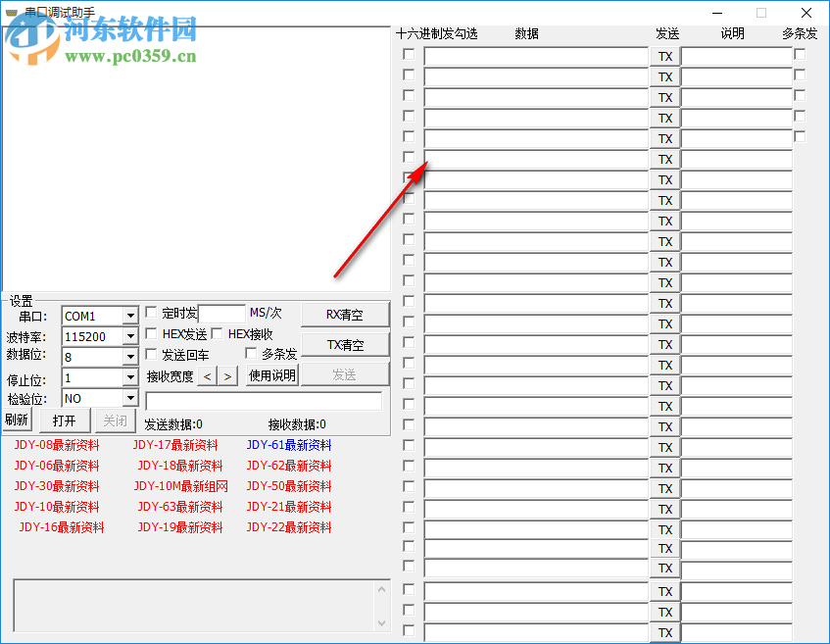Viewport: 830px width, 644px height.
Task: Open the JDY-61最新资料 link
Action: [287, 445]
